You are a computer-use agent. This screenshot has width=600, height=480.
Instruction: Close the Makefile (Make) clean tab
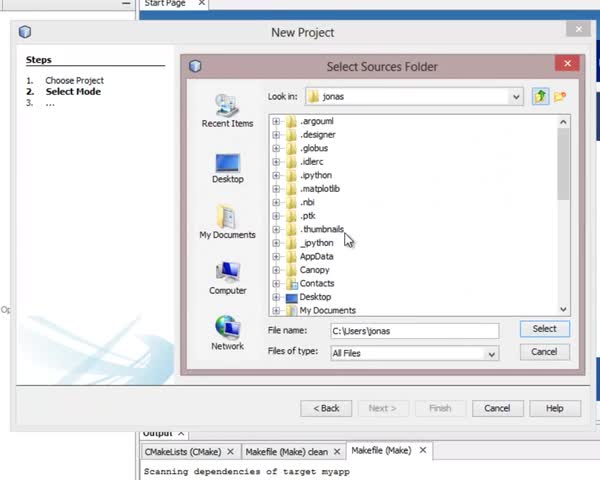click(x=337, y=452)
